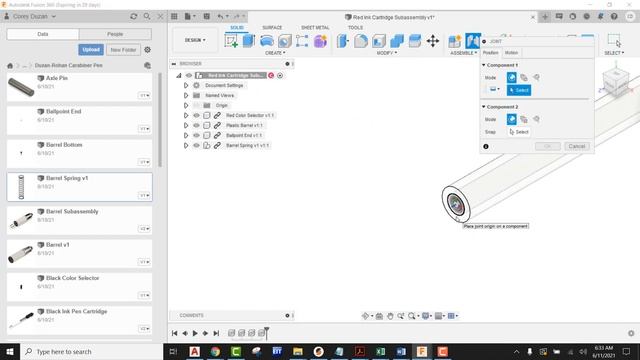Viewport: 640px width, 360px height.
Task: Click the Rectangular Pattern tool icon
Action: [x=302, y=41]
